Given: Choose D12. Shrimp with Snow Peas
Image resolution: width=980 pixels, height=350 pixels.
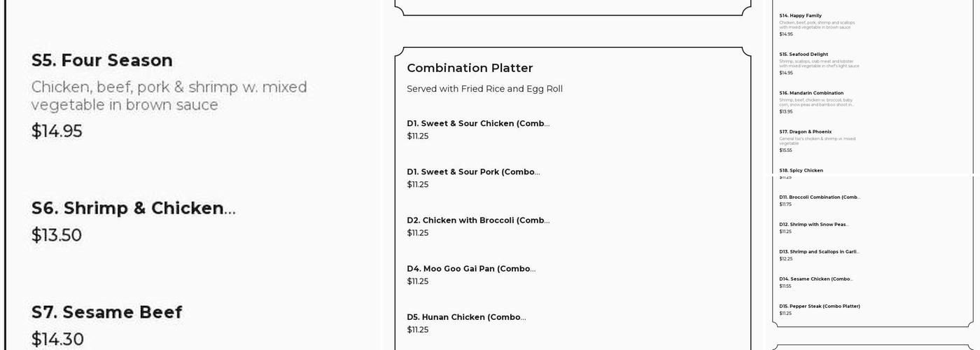Looking at the screenshot, I should coord(813,225).
